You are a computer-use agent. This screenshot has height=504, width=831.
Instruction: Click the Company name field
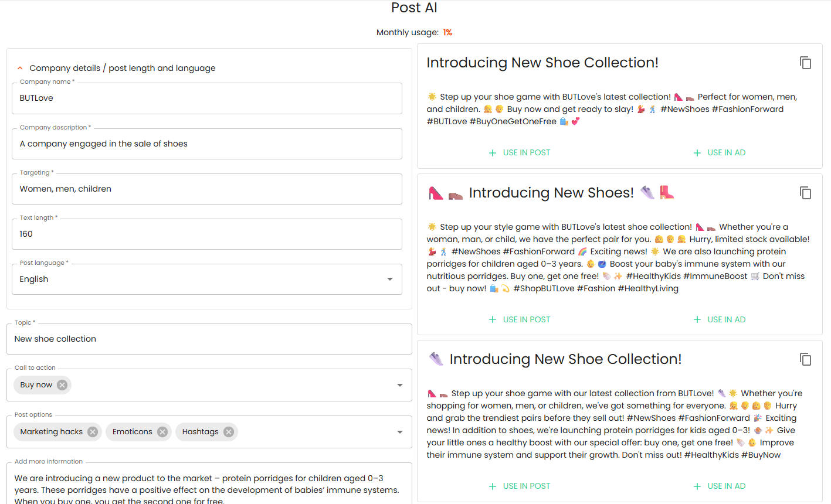[x=206, y=98]
